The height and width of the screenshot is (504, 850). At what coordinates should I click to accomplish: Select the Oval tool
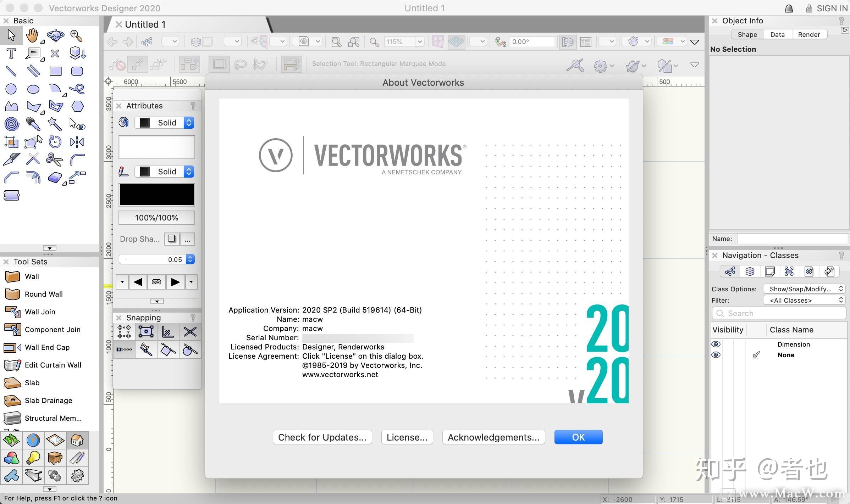pos(33,89)
